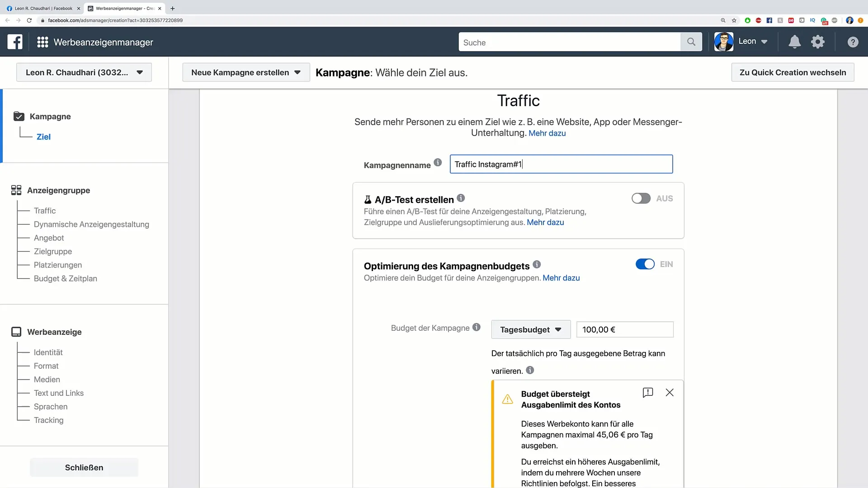Open notifications bell icon
This screenshot has width=868, height=488.
coord(794,42)
